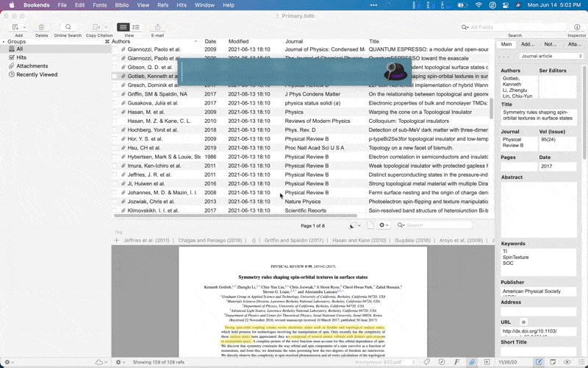Open the list gear action menu in status bar
The height and width of the screenshot is (368, 588).
(x=121, y=362)
